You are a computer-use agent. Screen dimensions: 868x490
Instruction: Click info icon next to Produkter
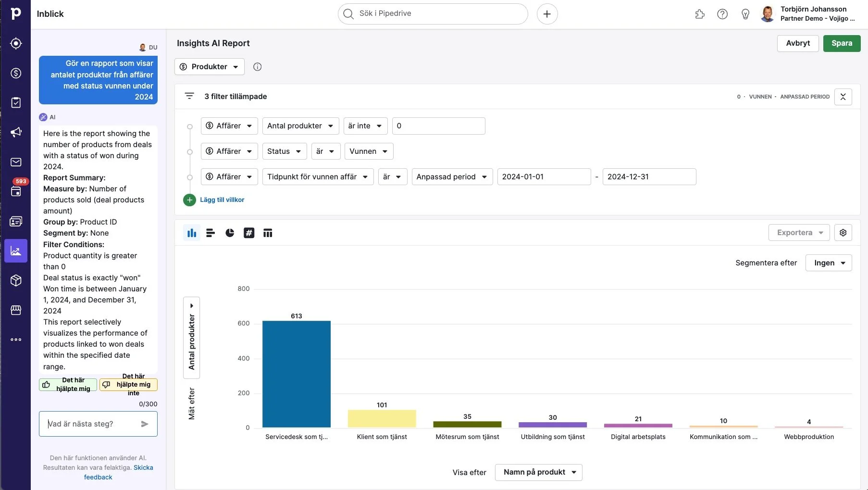(x=258, y=67)
